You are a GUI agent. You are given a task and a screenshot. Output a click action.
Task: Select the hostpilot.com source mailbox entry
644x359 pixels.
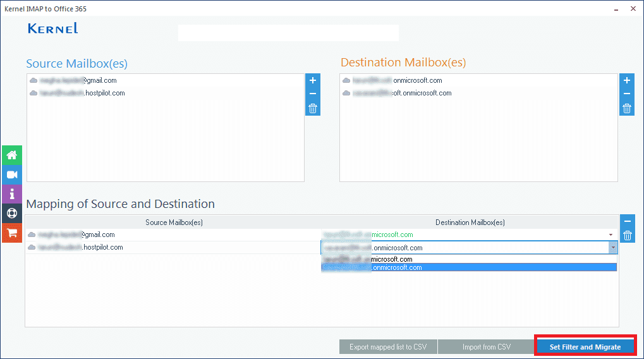[x=77, y=94]
